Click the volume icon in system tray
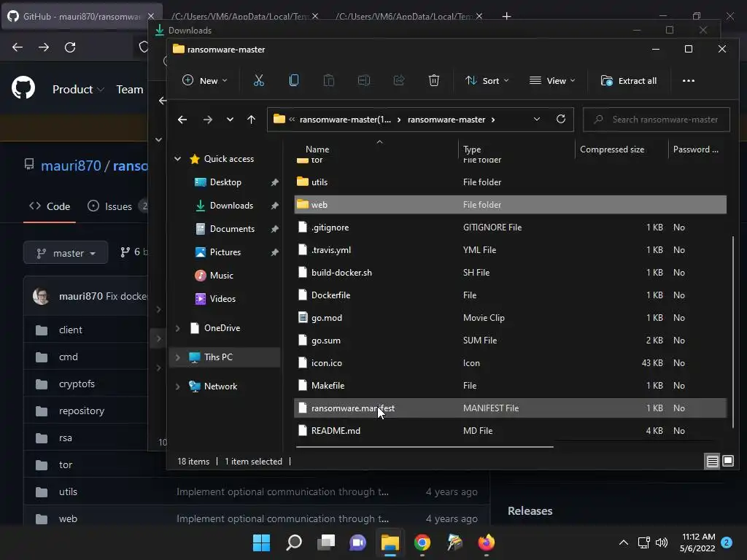The image size is (747, 560). (x=661, y=542)
